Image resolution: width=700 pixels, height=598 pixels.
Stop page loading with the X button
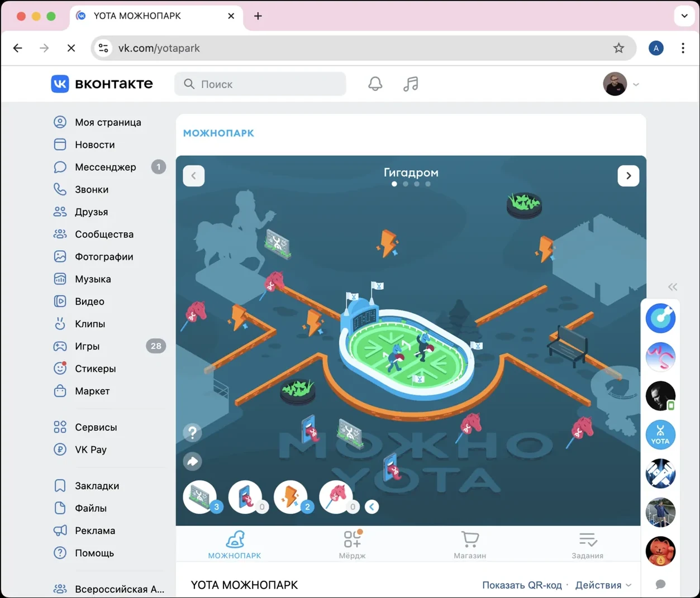click(71, 48)
